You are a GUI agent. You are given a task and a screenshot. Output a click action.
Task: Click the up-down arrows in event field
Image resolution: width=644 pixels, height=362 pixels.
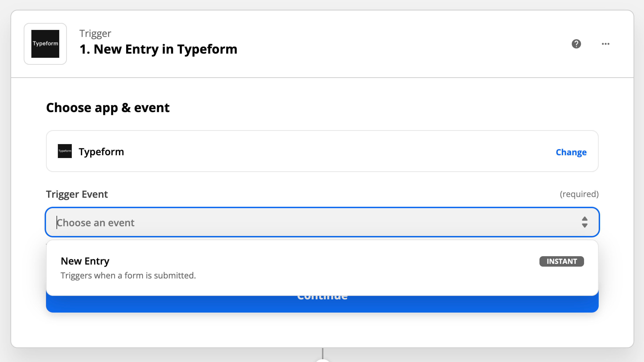[585, 222]
